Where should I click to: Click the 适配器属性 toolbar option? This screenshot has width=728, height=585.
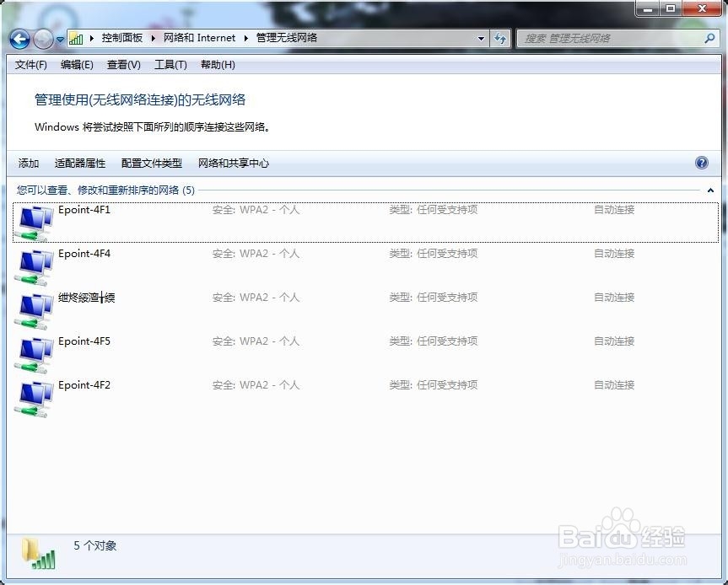[80, 163]
